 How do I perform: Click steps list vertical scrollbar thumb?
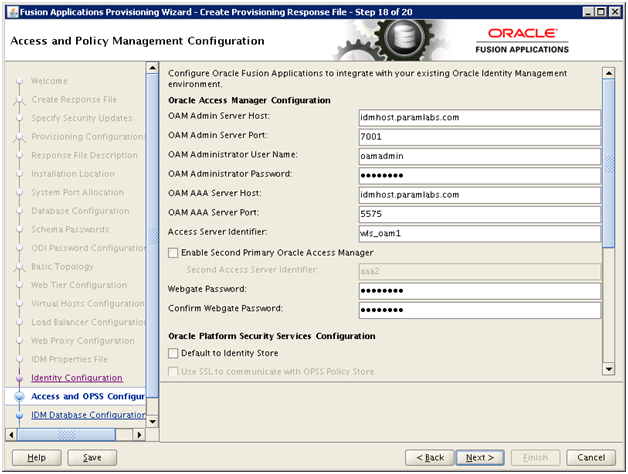(152, 236)
